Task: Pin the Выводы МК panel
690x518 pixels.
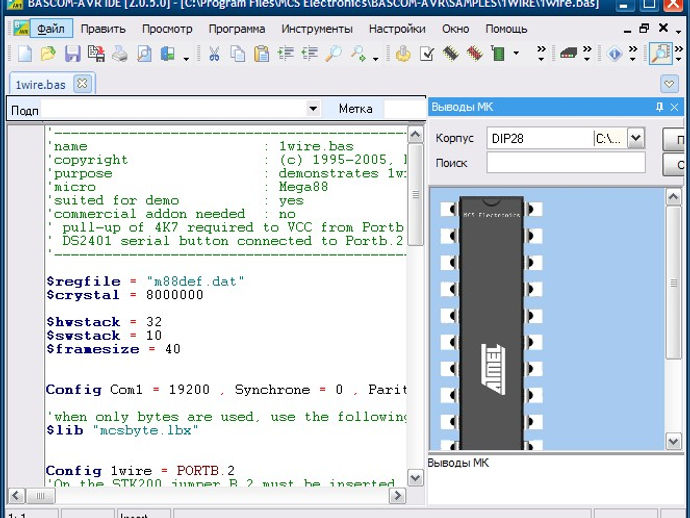Action: [x=659, y=107]
